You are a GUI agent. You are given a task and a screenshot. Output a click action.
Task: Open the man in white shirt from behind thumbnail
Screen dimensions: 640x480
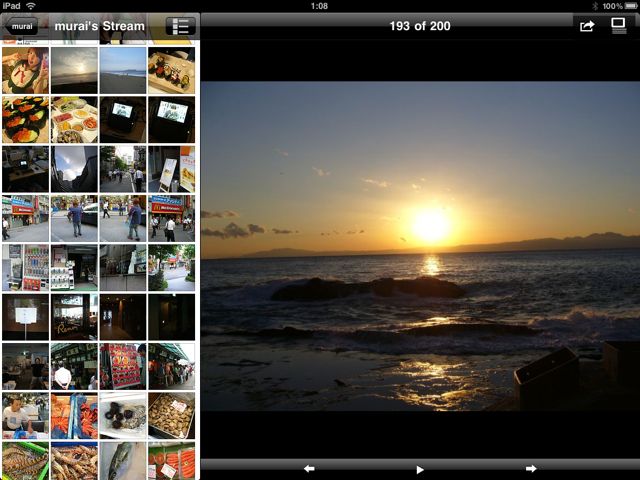click(74, 367)
